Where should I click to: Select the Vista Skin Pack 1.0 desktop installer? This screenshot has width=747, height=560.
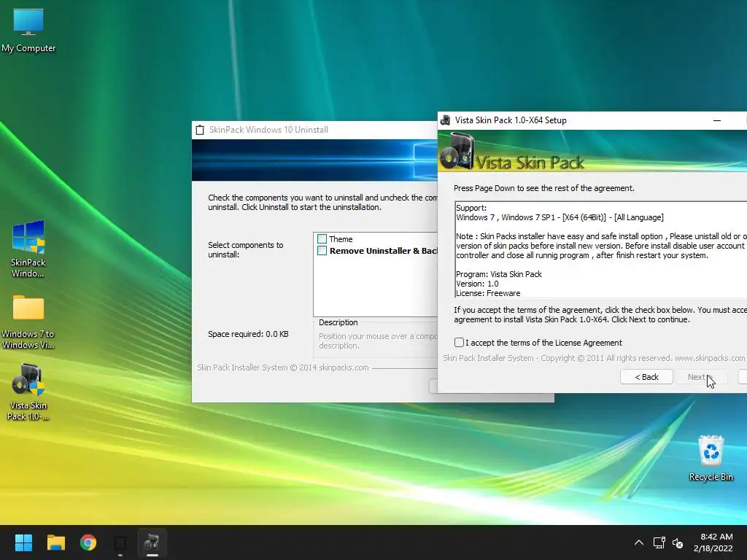click(x=28, y=392)
